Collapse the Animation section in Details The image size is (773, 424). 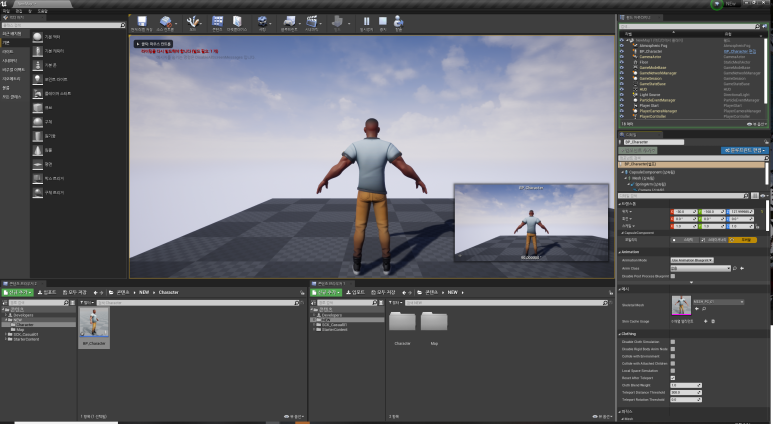(x=620, y=252)
